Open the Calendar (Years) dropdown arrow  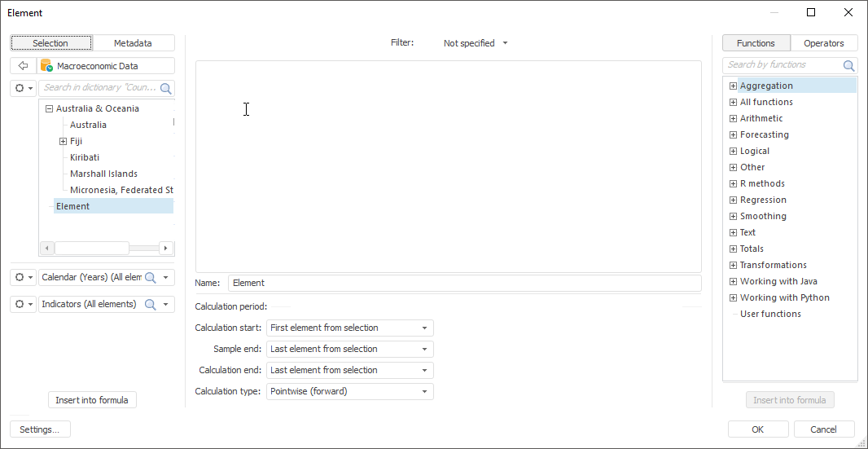[165, 277]
